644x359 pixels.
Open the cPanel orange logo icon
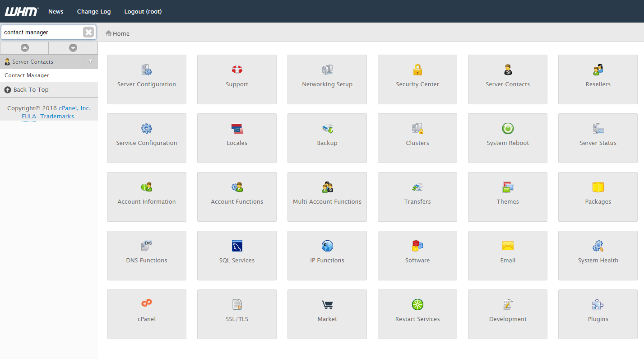pyautogui.click(x=147, y=303)
